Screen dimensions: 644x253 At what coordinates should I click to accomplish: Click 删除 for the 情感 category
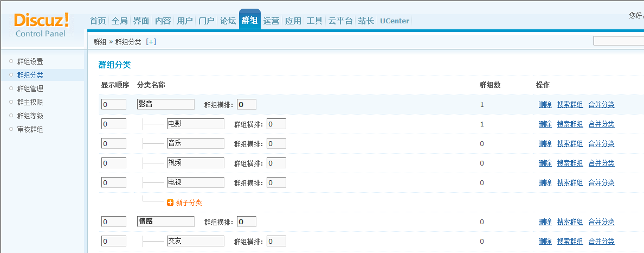(x=545, y=222)
